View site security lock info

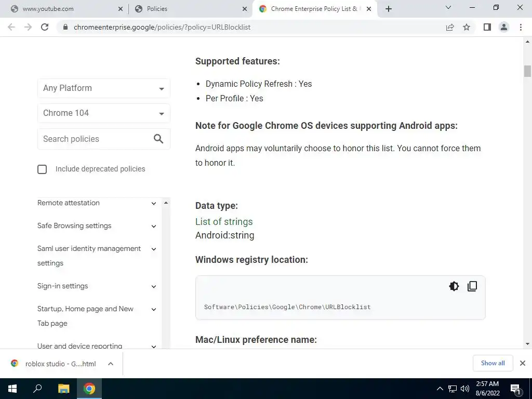[x=65, y=27]
